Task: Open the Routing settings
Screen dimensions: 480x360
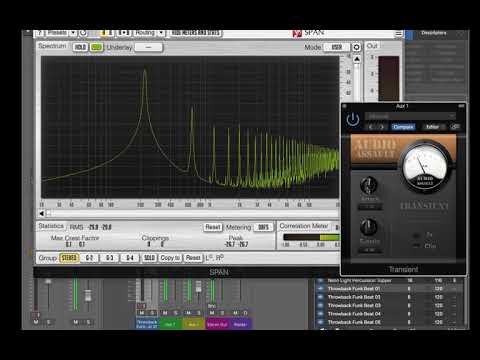Action: [145, 33]
